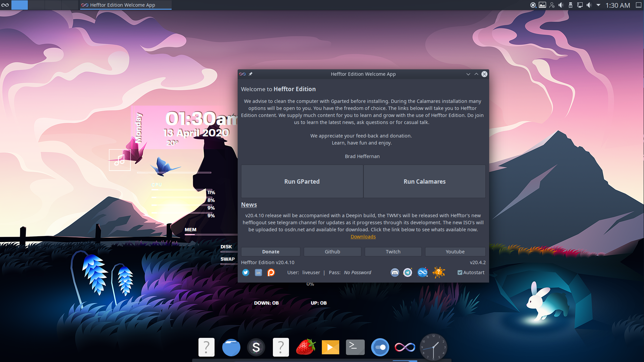Viewport: 644px width, 362px height.
Task: Click the network monitor icon in the tray
Action: pyautogui.click(x=580, y=5)
